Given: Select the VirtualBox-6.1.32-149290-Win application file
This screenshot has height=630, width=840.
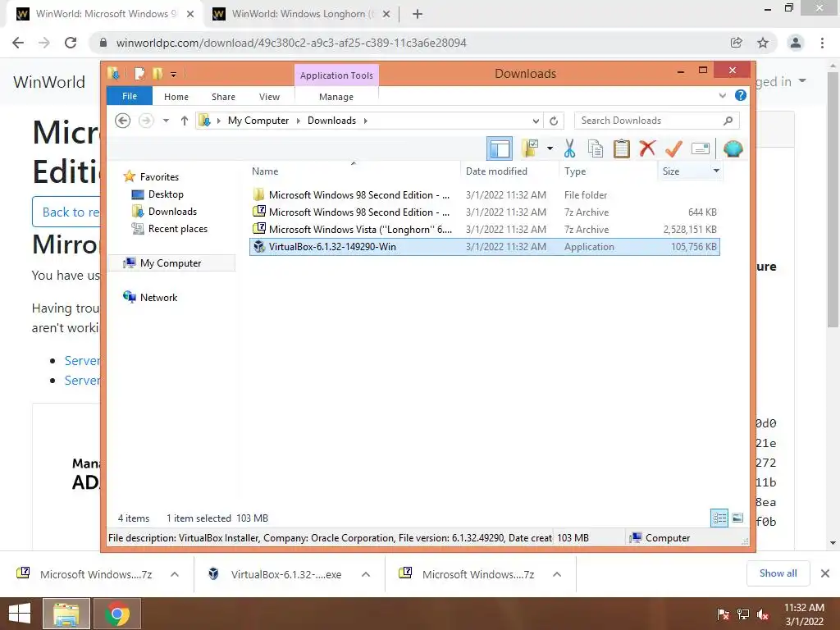Looking at the screenshot, I should 484,246.
